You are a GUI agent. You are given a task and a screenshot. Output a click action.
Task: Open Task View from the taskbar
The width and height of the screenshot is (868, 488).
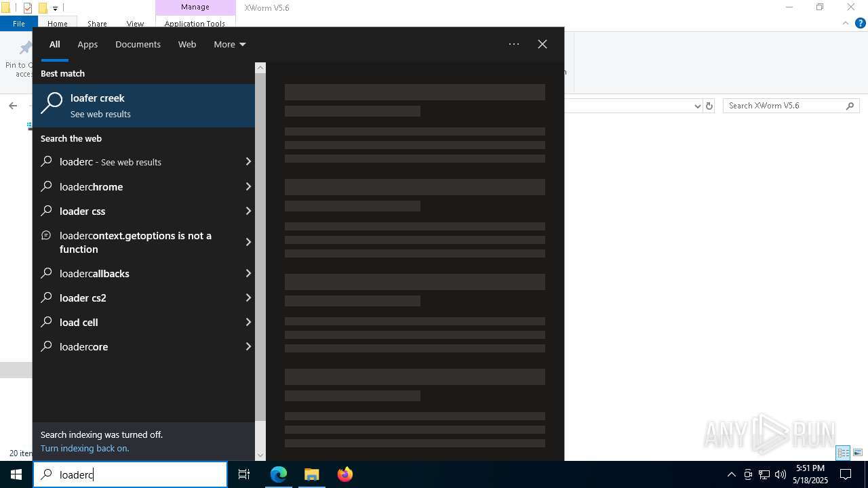tap(244, 474)
